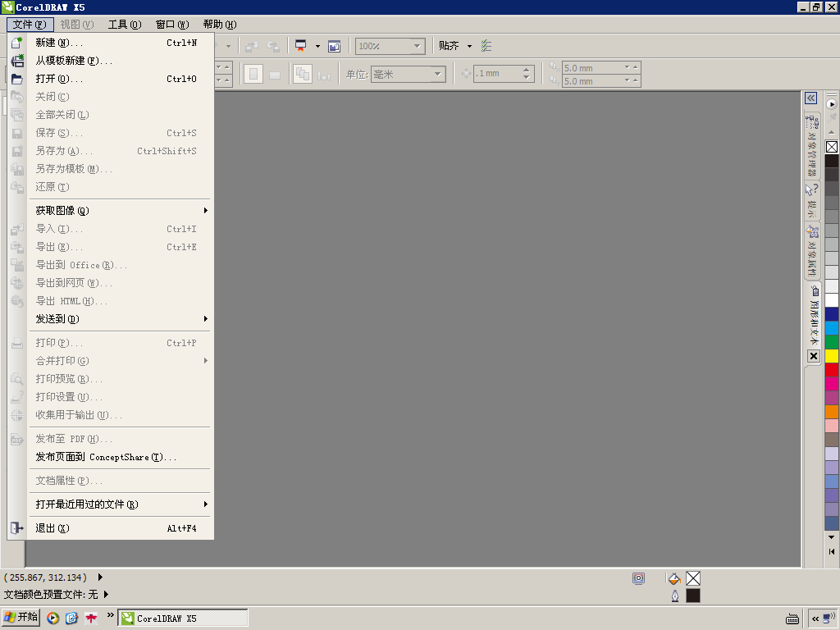Open the 窗口 (Window) menu
The height and width of the screenshot is (630, 840).
pyautogui.click(x=172, y=25)
